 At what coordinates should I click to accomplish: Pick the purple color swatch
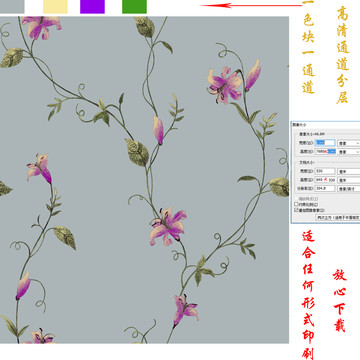(92, 7)
